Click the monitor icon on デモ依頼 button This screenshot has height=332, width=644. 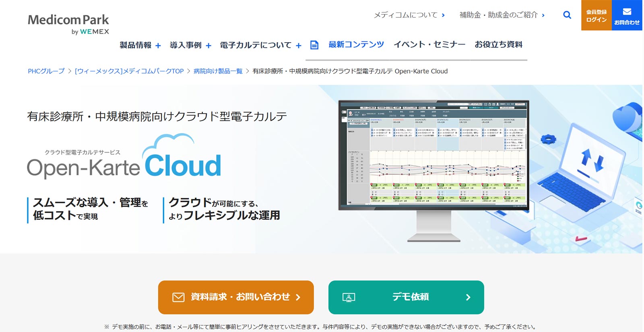(x=349, y=297)
